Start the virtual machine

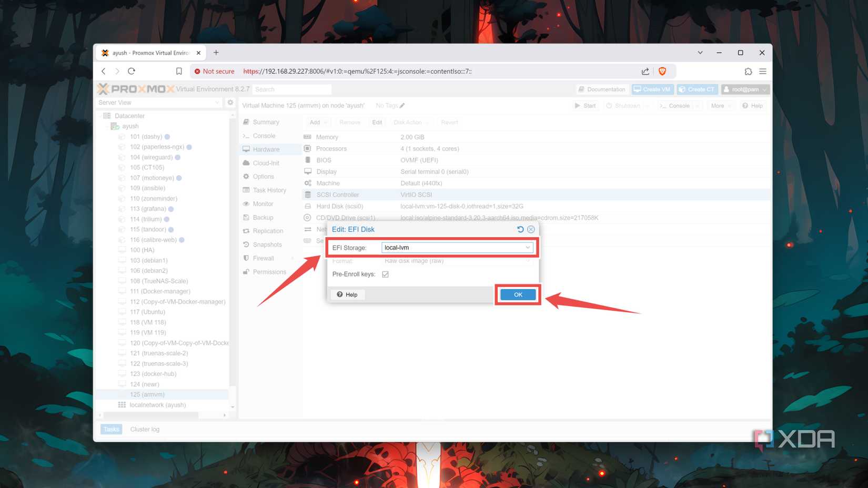[586, 106]
